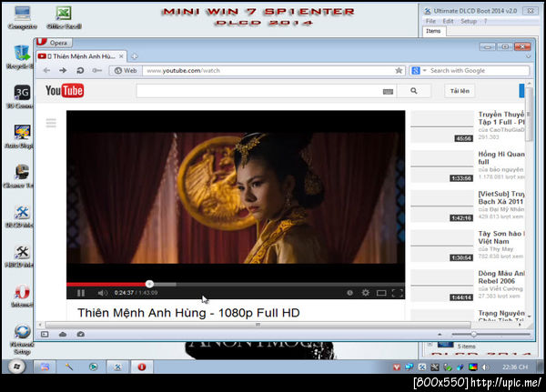This screenshot has width=546, height=392.
Task: Click Opera taskbar button
Action: click(x=142, y=367)
